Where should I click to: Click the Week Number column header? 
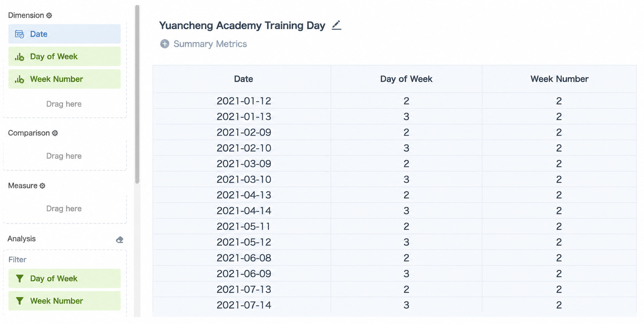point(559,79)
